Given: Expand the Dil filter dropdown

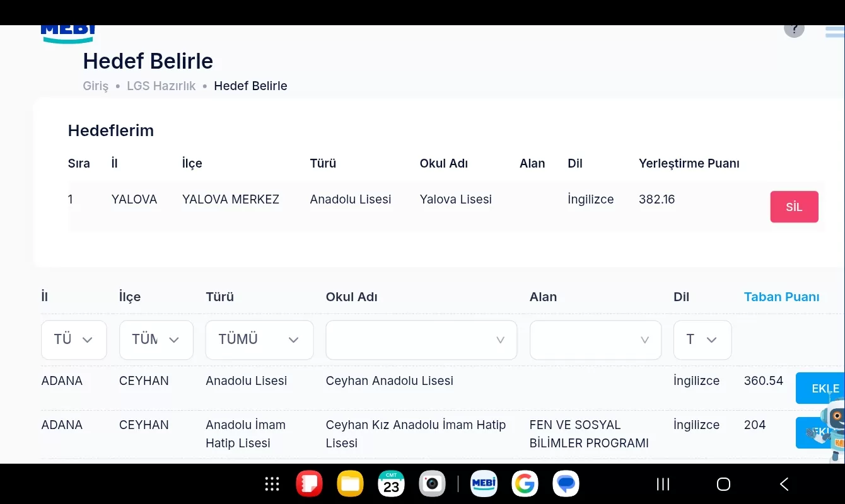Looking at the screenshot, I should tap(702, 340).
